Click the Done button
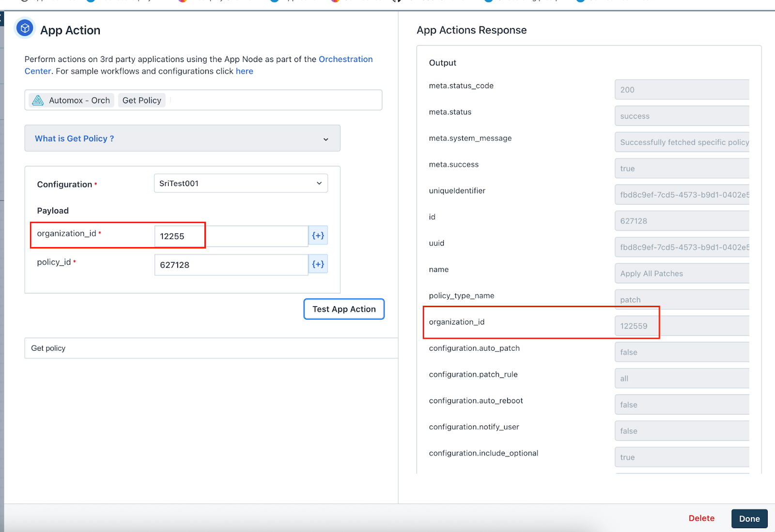Screen dimensions: 775x532 click(x=749, y=518)
